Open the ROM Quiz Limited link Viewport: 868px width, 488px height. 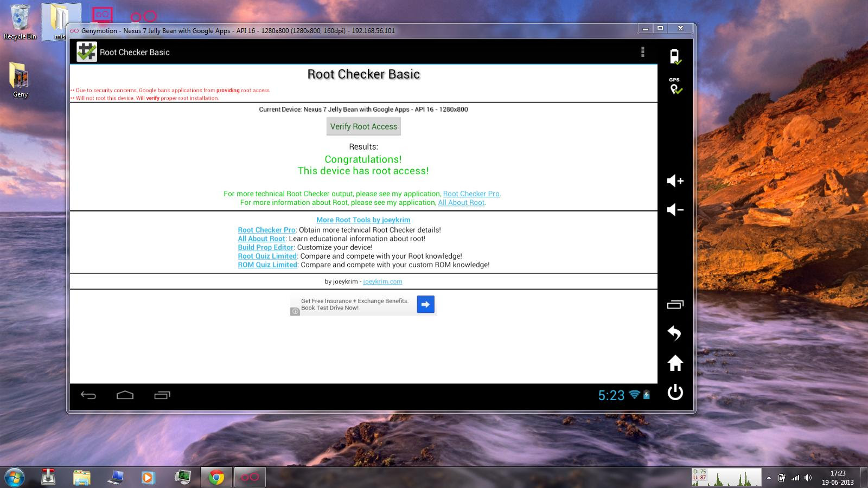(267, 265)
